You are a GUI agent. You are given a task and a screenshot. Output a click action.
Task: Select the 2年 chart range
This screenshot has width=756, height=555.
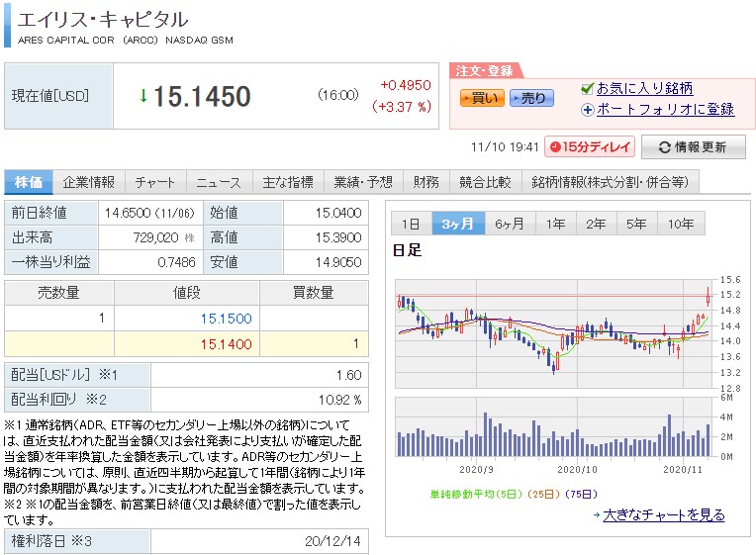(596, 224)
